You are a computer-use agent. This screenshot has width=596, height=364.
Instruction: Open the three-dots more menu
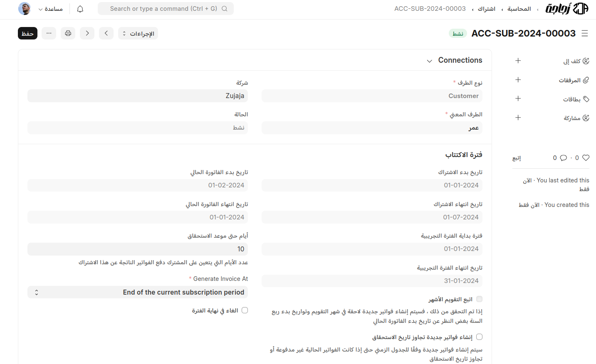pyautogui.click(x=49, y=33)
